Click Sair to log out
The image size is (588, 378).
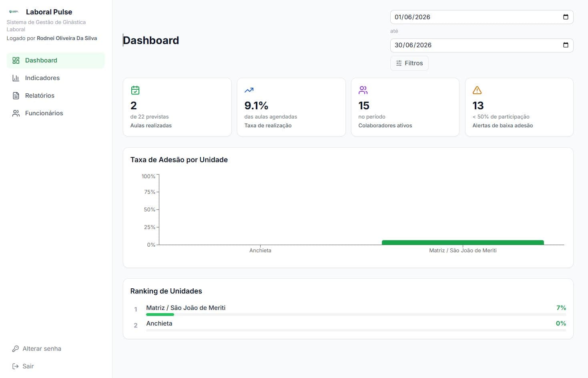click(56, 366)
